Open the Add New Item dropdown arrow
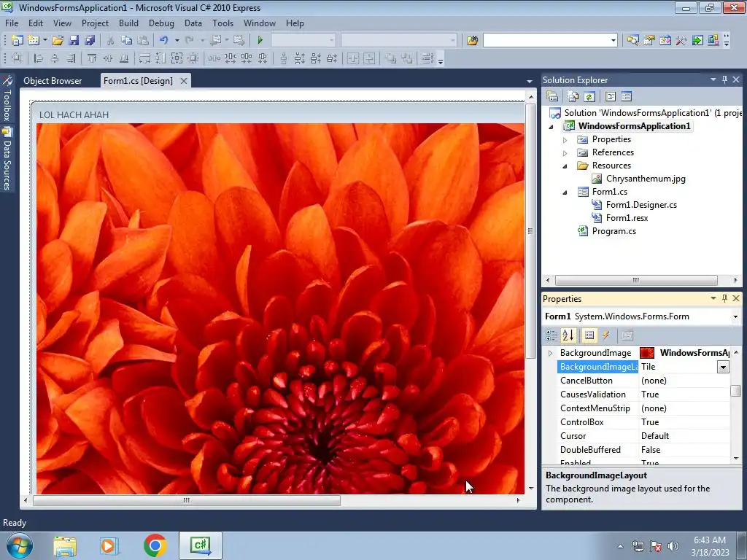Image resolution: width=747 pixels, height=560 pixels. (x=44, y=41)
